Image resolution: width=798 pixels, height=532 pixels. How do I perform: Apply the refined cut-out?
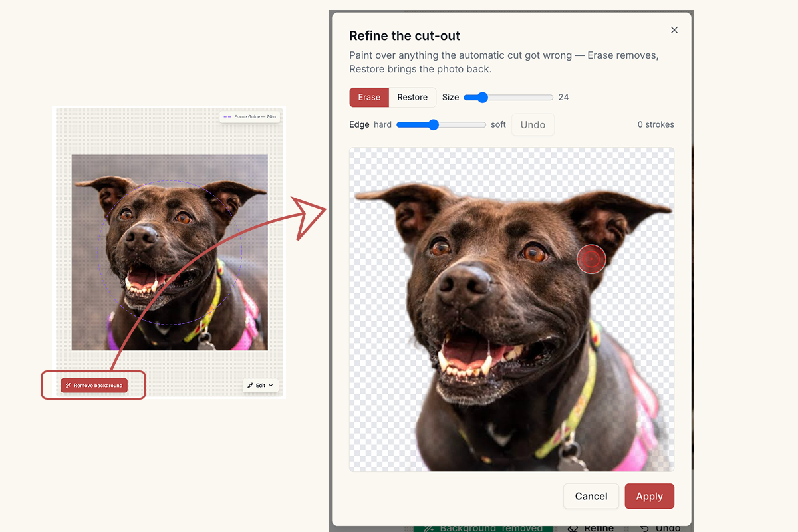coord(649,496)
